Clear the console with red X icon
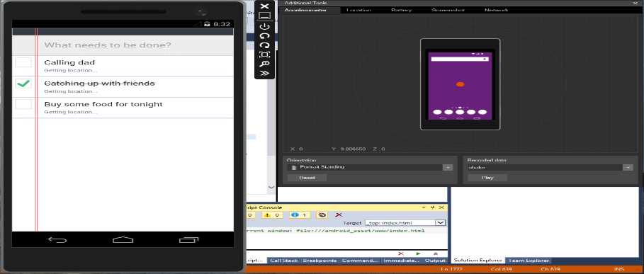Viewport: 644px width, 274px height. point(339,215)
